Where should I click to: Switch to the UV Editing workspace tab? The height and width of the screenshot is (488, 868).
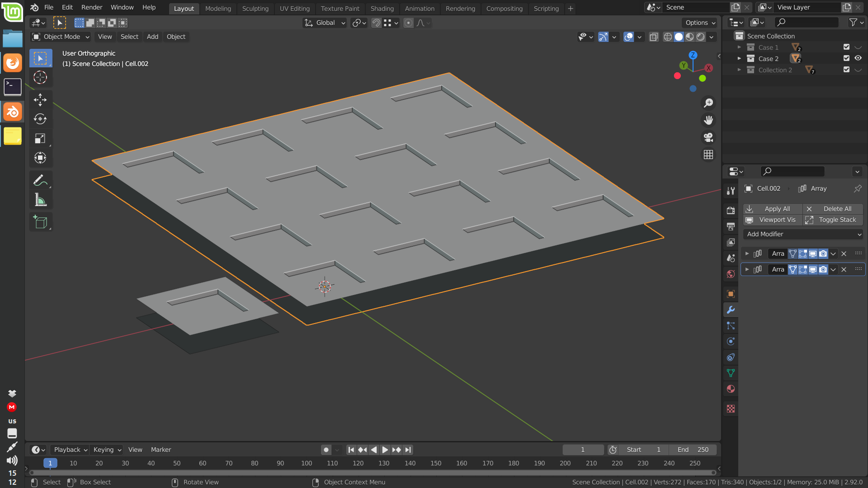(x=295, y=9)
